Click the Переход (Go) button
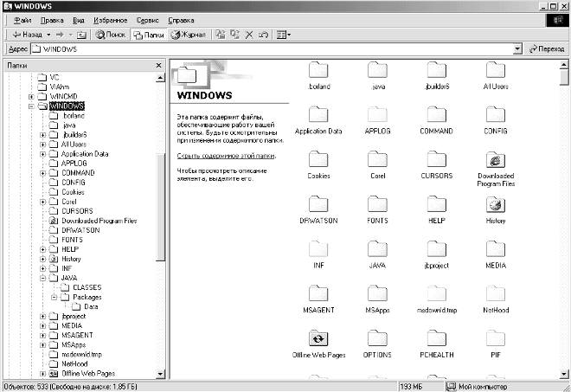This screenshot has width=571, height=392. (545, 49)
